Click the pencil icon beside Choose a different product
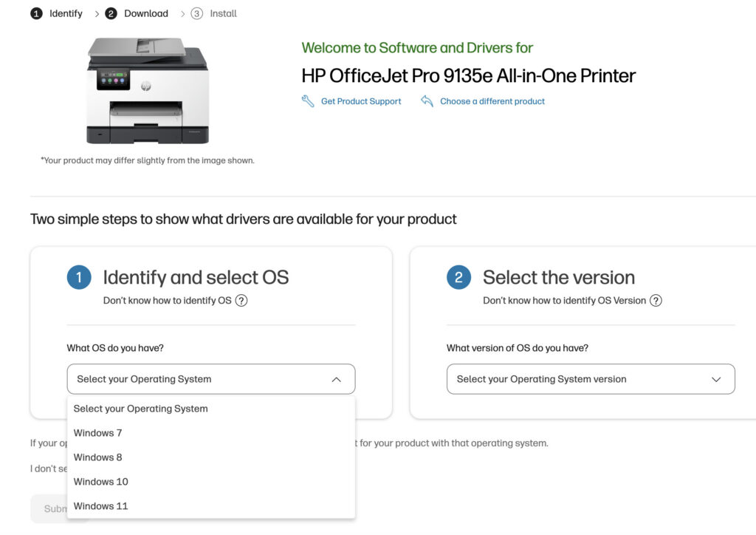The height and width of the screenshot is (535, 756). 427,101
